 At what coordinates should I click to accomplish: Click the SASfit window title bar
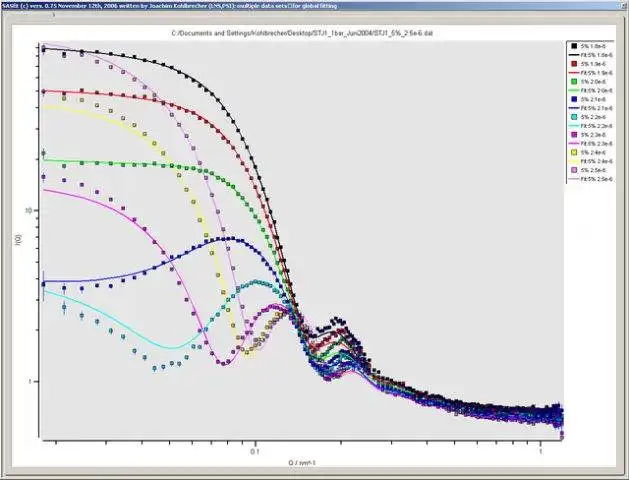pos(314,5)
